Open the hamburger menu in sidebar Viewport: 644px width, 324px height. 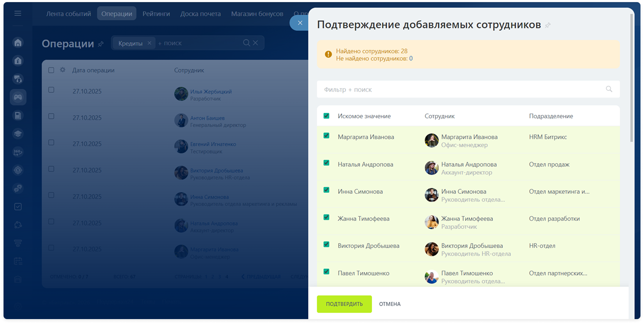pyautogui.click(x=18, y=13)
